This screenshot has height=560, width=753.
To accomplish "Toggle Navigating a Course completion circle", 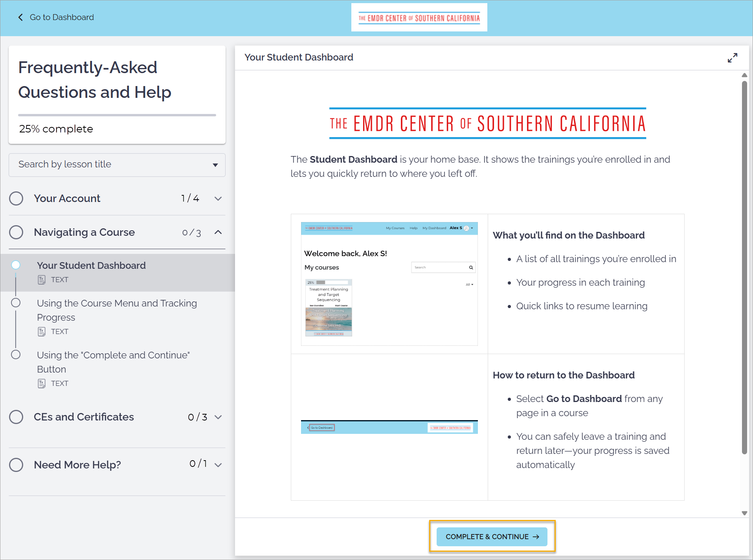I will (x=16, y=232).
